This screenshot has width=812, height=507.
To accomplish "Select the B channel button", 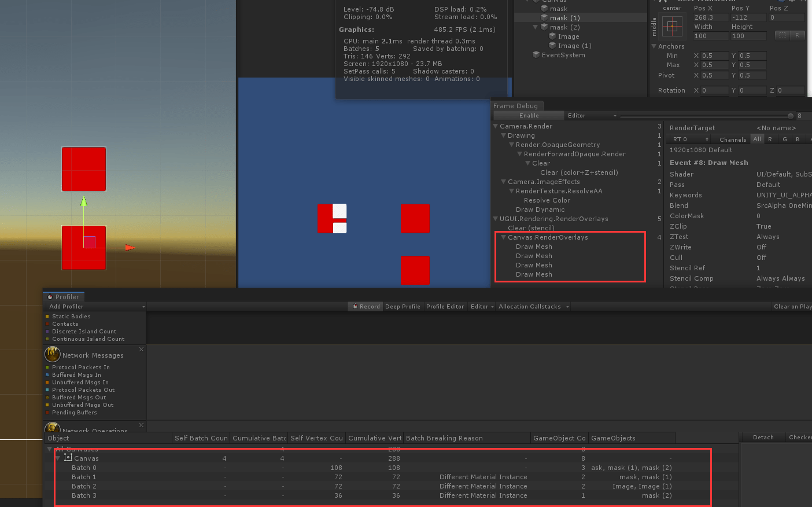I will (x=798, y=139).
